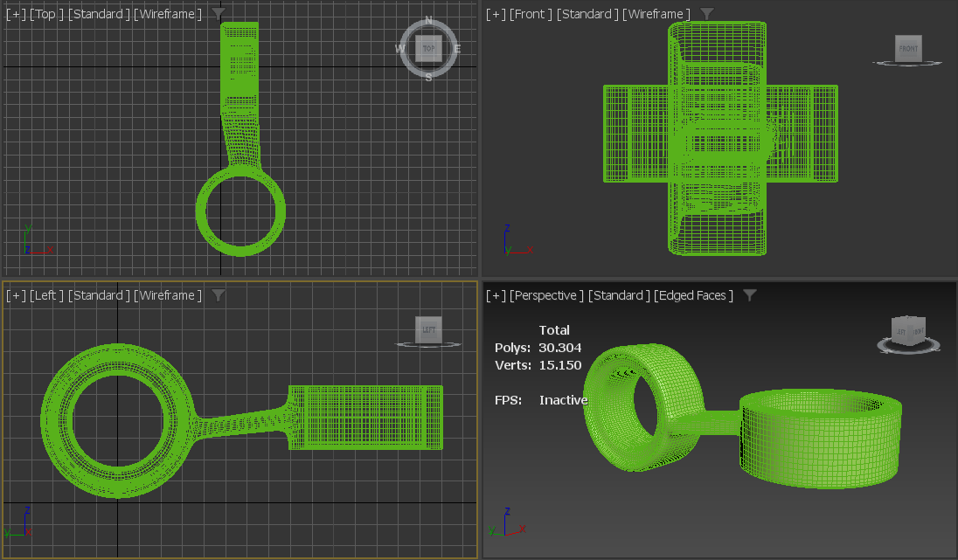Click the ViewCube in the Top viewport
The image size is (958, 560).
coord(427,48)
